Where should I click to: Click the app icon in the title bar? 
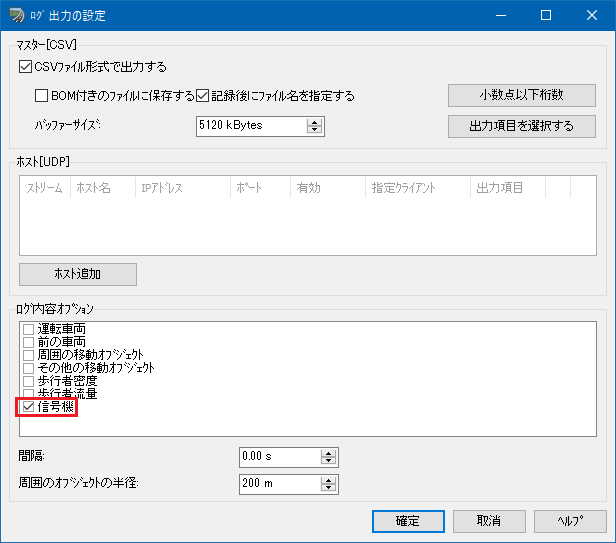click(16, 15)
